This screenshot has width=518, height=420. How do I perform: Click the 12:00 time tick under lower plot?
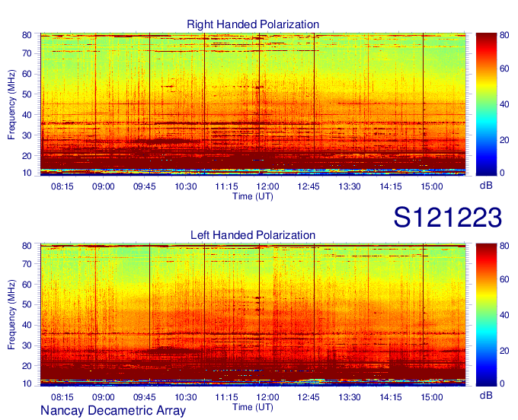pyautogui.click(x=268, y=397)
